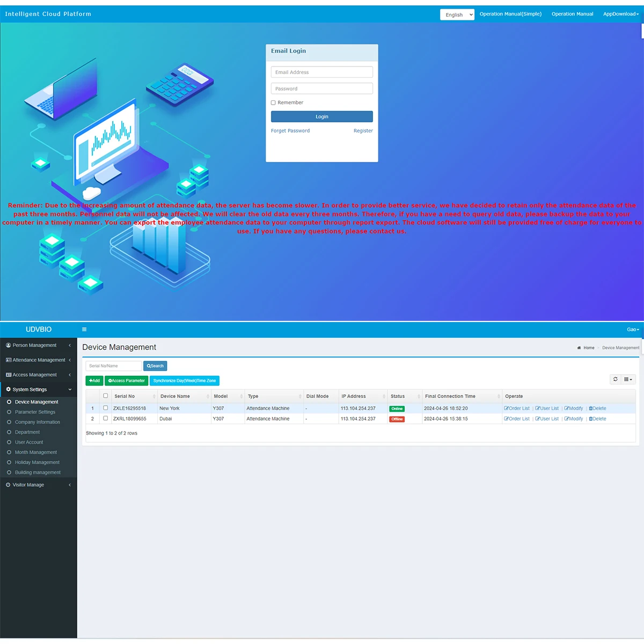Tick the checkbox for serial ZXLE16295518
This screenshot has width=644, height=644.
105,408
